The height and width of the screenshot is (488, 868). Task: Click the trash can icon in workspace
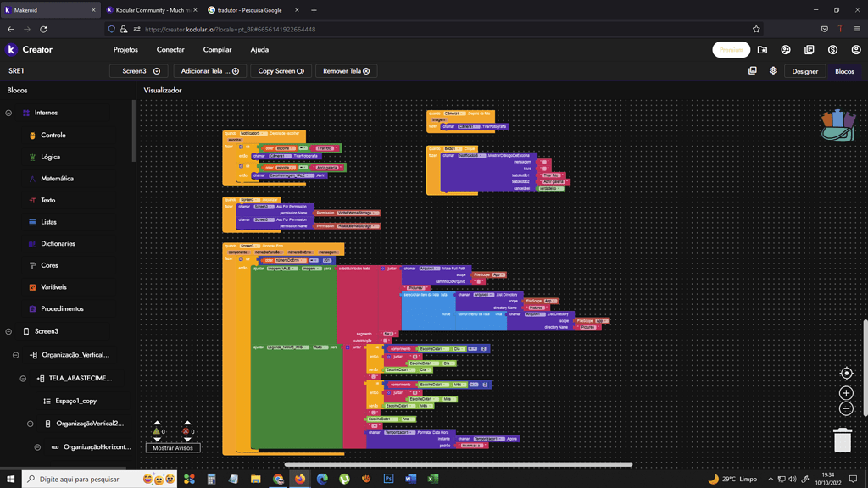842,440
